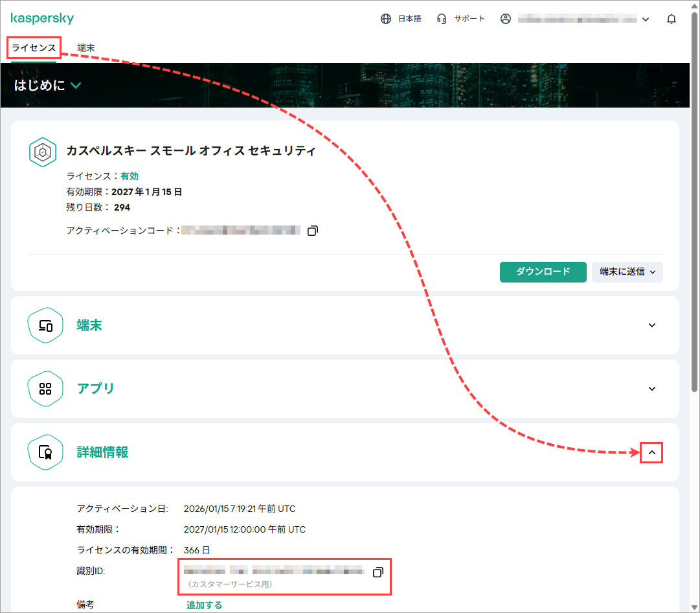Image resolution: width=700 pixels, height=613 pixels.
Task: Expand the はじめに banner chevron
Action: 76,86
